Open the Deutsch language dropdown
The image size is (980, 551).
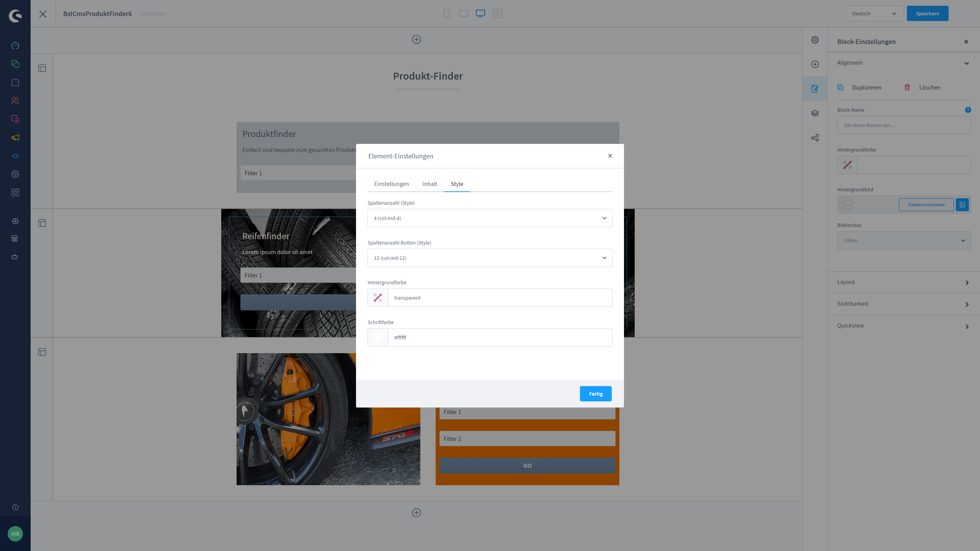[875, 13]
